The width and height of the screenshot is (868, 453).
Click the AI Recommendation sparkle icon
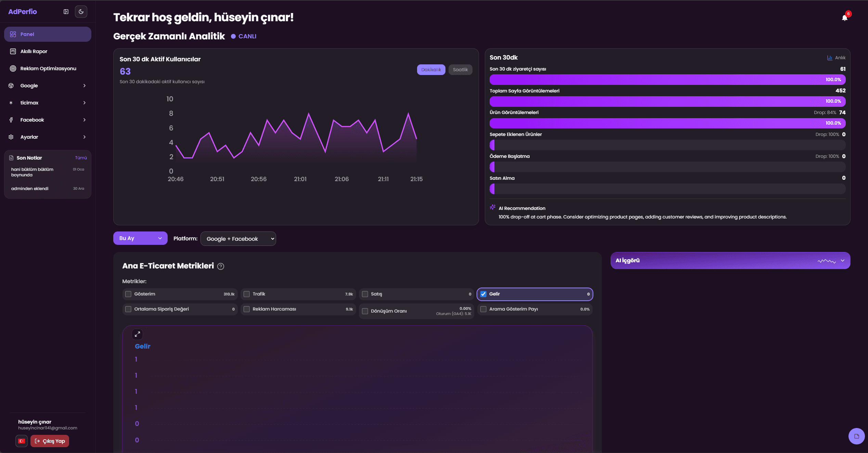(x=493, y=207)
